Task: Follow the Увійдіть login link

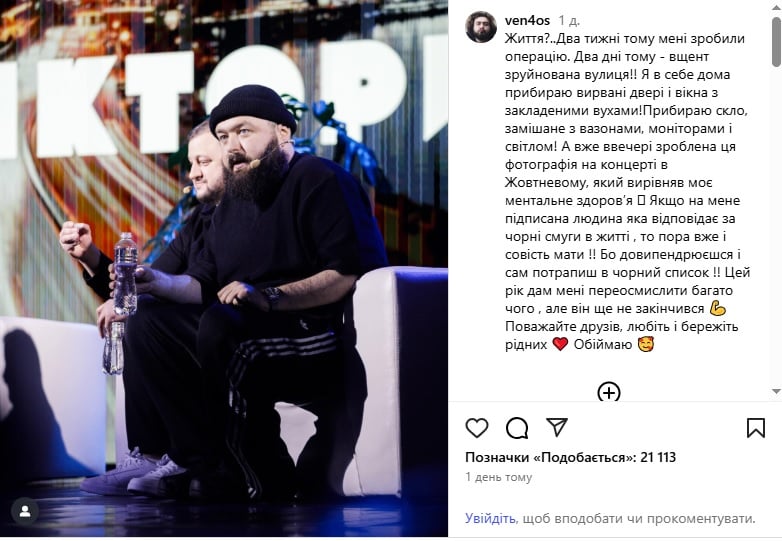Action: click(490, 519)
